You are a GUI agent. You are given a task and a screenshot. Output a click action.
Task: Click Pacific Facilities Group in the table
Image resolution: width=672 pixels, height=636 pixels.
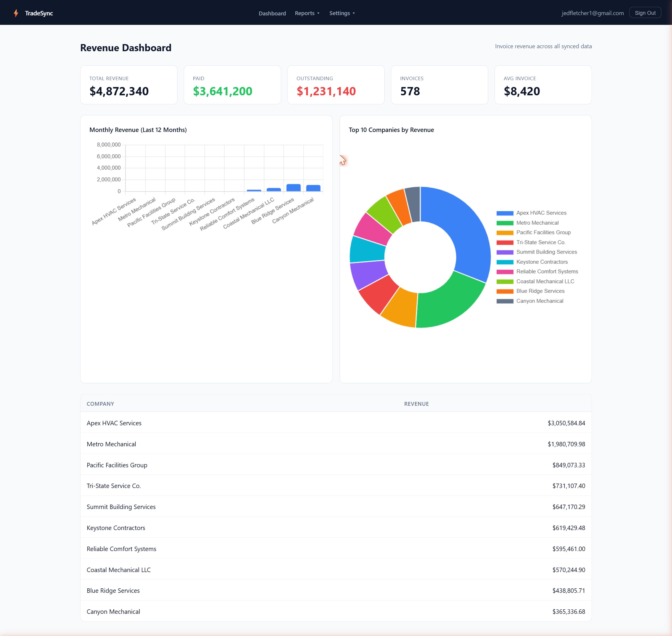click(x=117, y=465)
